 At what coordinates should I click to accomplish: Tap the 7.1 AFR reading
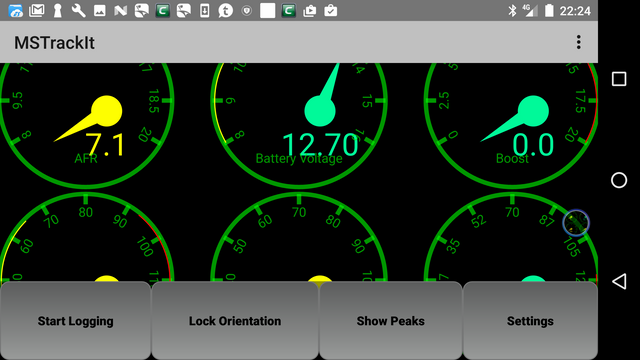[105, 145]
